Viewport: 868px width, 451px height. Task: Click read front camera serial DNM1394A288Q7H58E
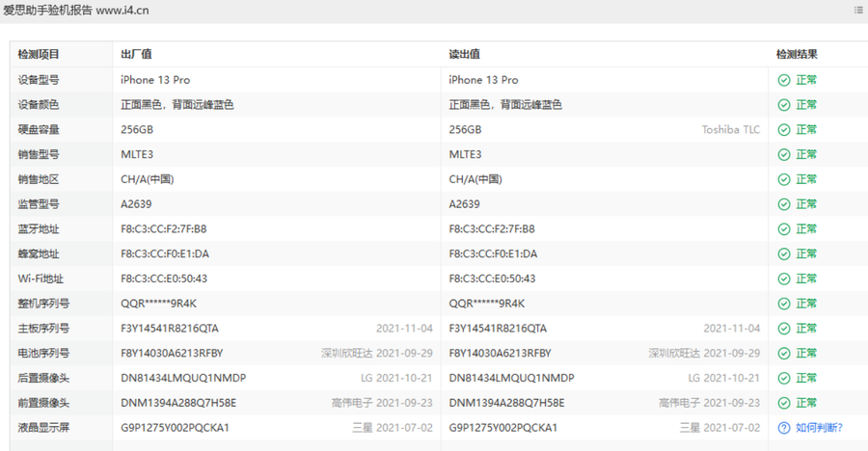click(x=506, y=403)
